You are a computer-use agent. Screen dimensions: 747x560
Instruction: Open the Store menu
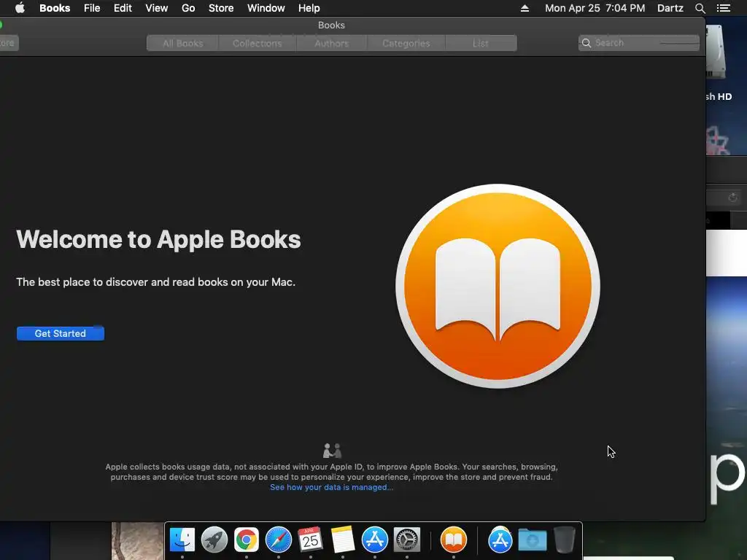(221, 8)
